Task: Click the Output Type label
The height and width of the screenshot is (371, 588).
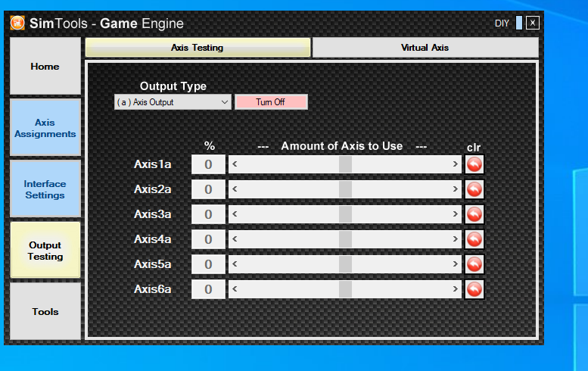Action: (173, 86)
